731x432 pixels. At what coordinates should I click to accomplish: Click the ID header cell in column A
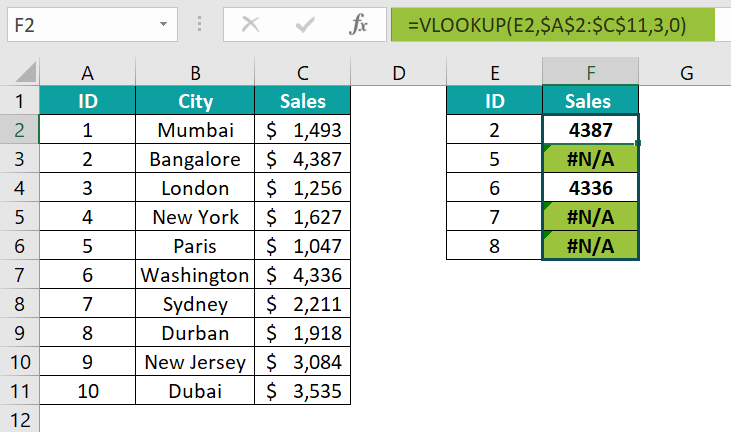(x=88, y=100)
